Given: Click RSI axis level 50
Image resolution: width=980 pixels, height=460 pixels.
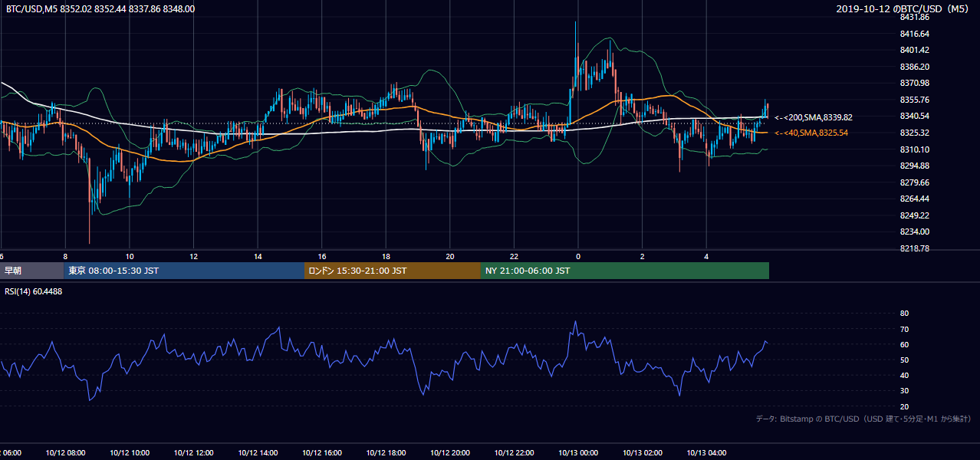Looking at the screenshot, I should pyautogui.click(x=904, y=360).
